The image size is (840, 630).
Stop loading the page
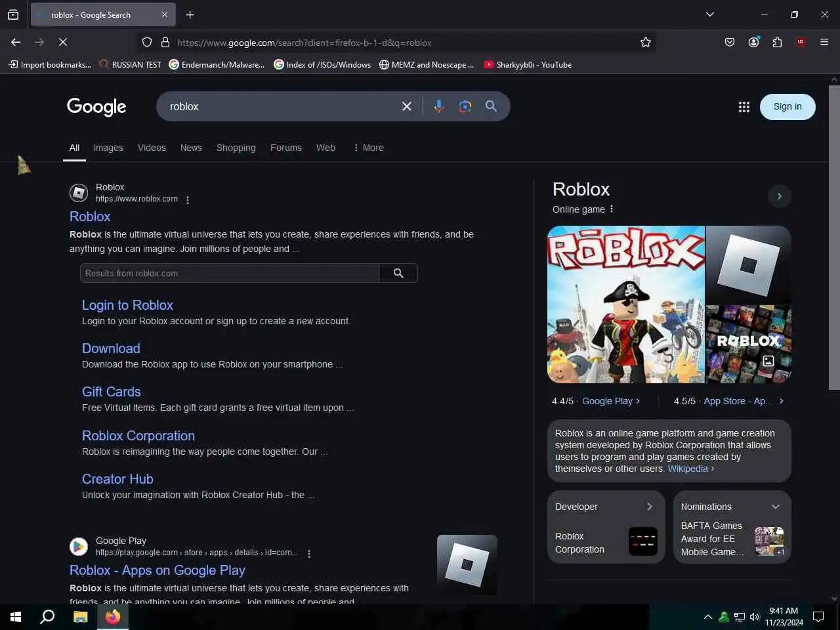pyautogui.click(x=63, y=42)
